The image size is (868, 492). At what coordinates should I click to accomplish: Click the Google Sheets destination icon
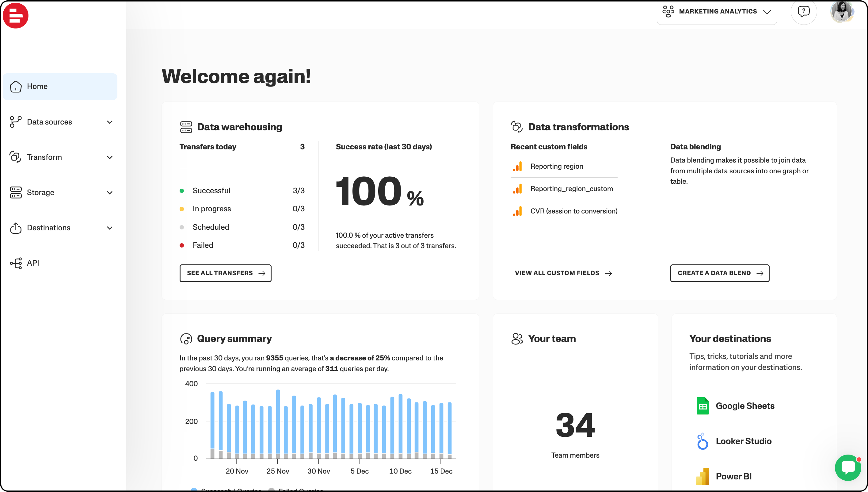(x=702, y=406)
